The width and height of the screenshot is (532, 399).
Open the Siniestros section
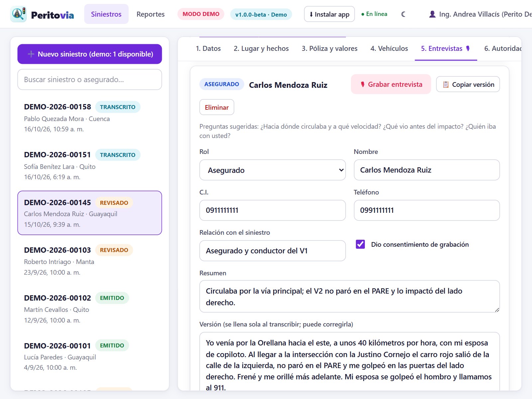106,14
